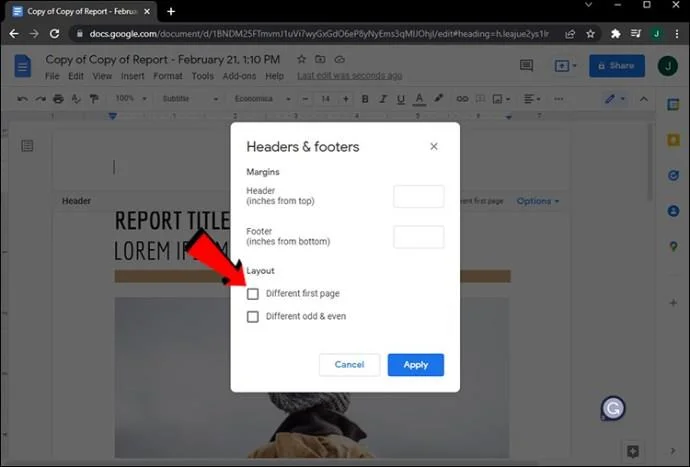Screen dimensions: 690x467
Task: Click Apply in Headers & footers dialog
Action: (x=415, y=365)
